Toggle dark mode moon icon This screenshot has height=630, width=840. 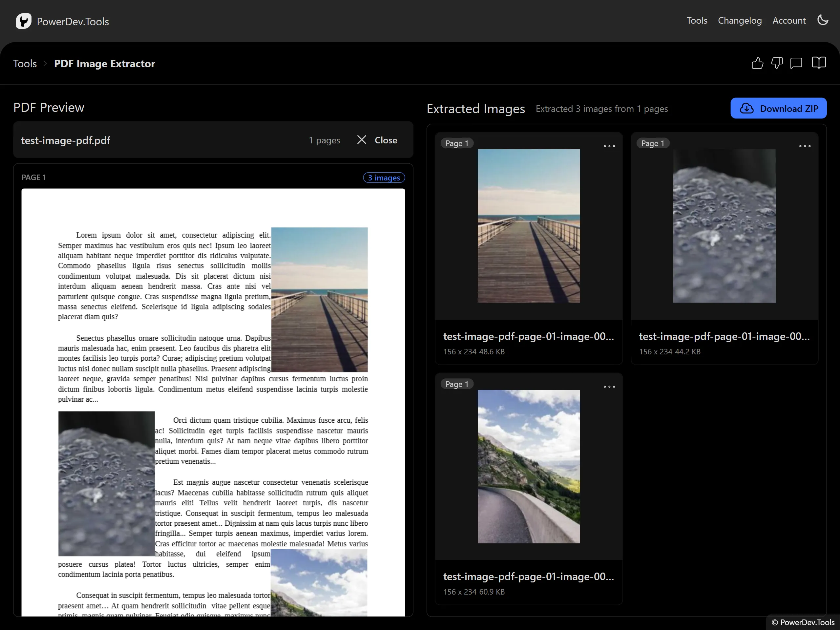823,20
